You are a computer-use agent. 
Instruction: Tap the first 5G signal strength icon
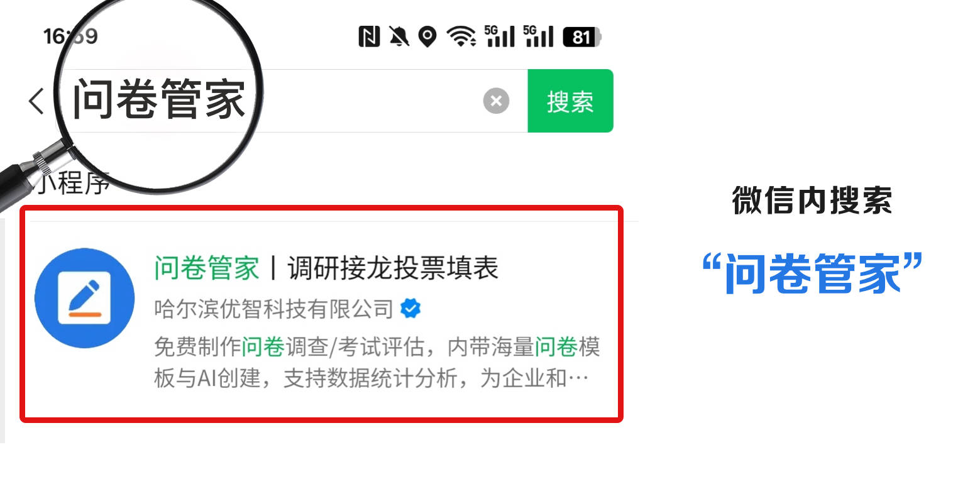coord(500,36)
